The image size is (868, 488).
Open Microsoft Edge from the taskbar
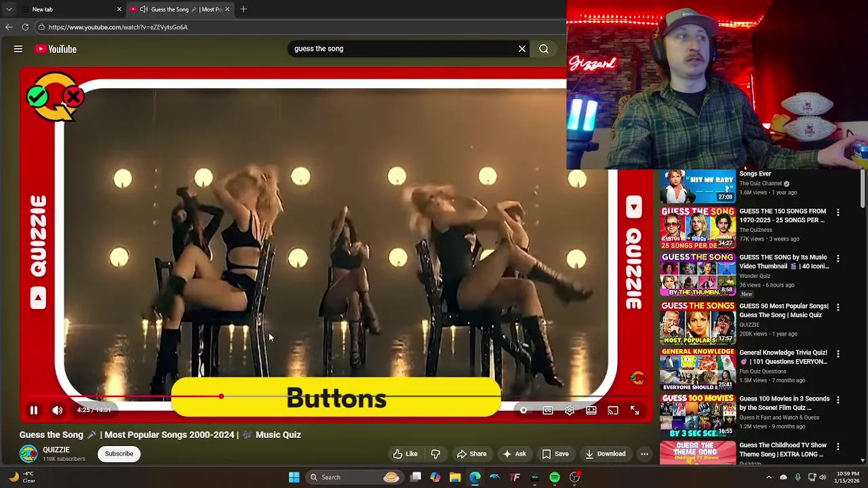click(x=475, y=477)
